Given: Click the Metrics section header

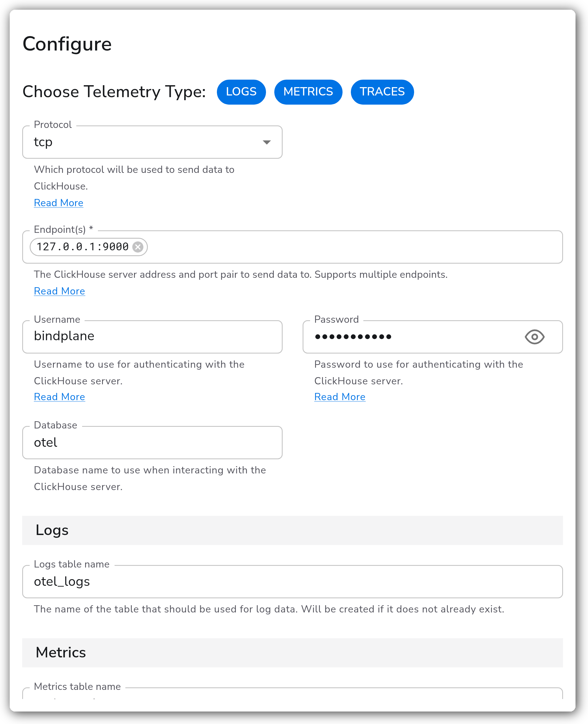Looking at the screenshot, I should pyautogui.click(x=292, y=652).
